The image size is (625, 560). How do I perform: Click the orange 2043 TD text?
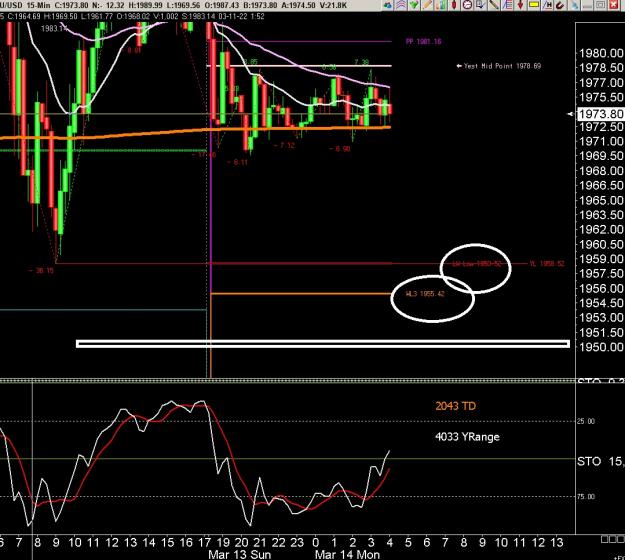[455, 406]
